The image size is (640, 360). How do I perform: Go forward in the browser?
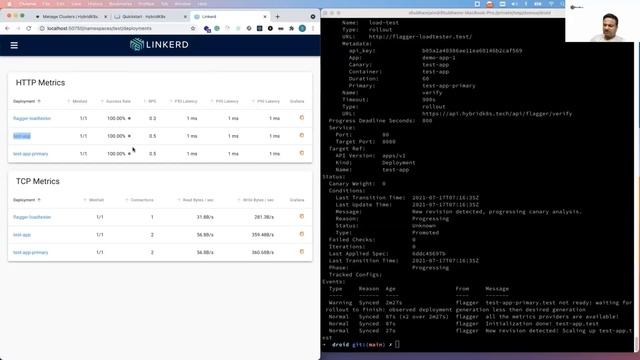(18, 29)
